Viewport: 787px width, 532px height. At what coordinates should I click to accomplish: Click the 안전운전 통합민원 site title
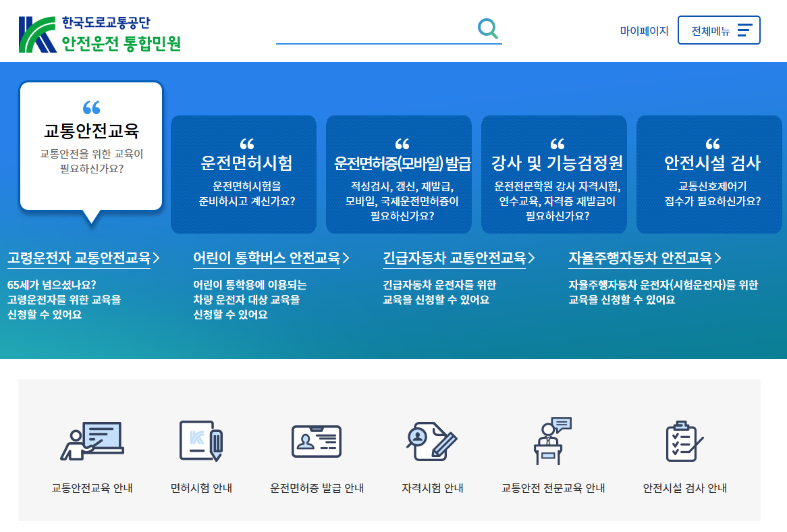click(121, 44)
